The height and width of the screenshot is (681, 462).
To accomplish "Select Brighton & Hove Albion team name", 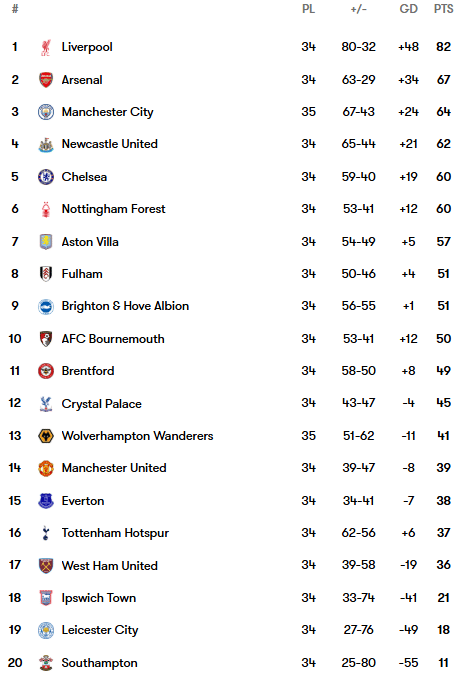I will click(x=125, y=306).
